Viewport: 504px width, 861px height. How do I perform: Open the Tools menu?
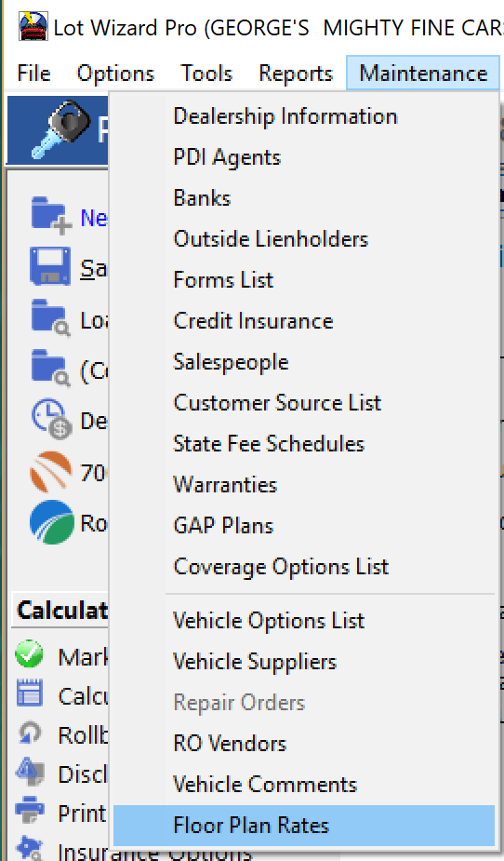[x=206, y=73]
